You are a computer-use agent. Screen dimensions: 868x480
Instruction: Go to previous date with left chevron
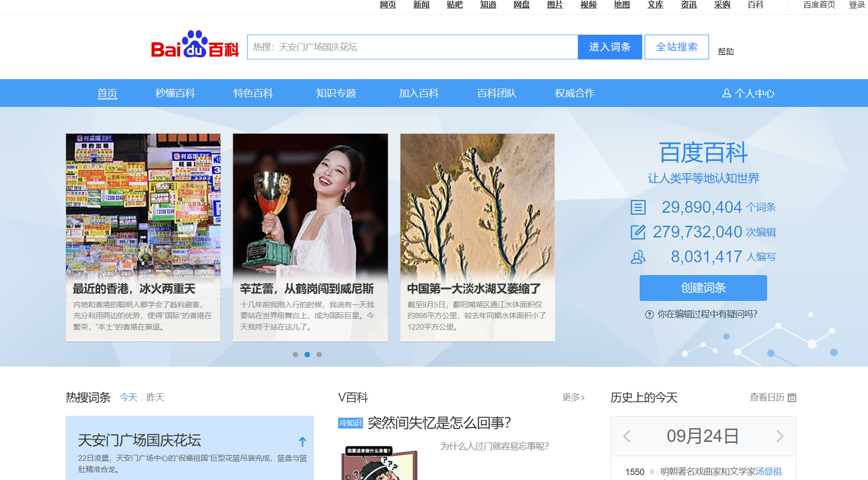[627, 436]
